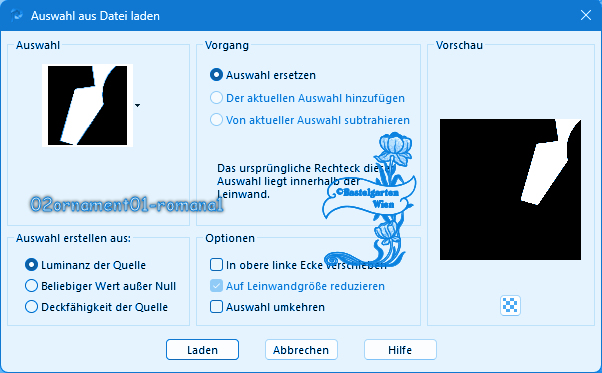Click the PaintShop Pro title bar icon
Viewport: 602px width, 373px height.
click(x=17, y=15)
